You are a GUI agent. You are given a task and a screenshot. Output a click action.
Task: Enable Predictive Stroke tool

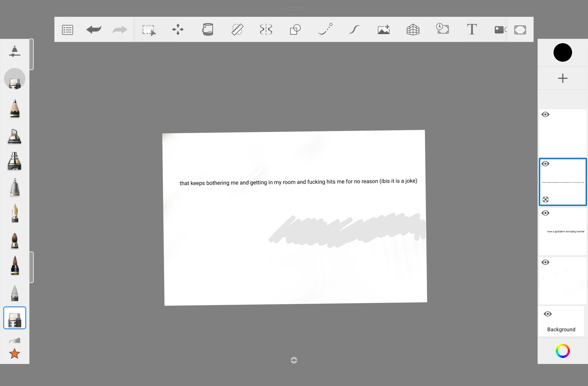pyautogui.click(x=325, y=29)
